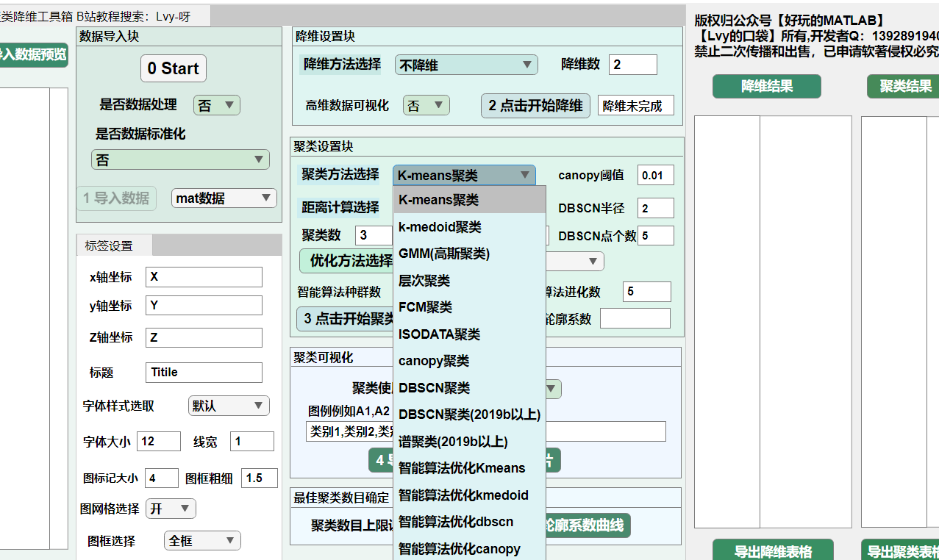Screen dimensions: 939x560
Task: Choose ISODATA聚类 from the list
Action: [x=439, y=334]
